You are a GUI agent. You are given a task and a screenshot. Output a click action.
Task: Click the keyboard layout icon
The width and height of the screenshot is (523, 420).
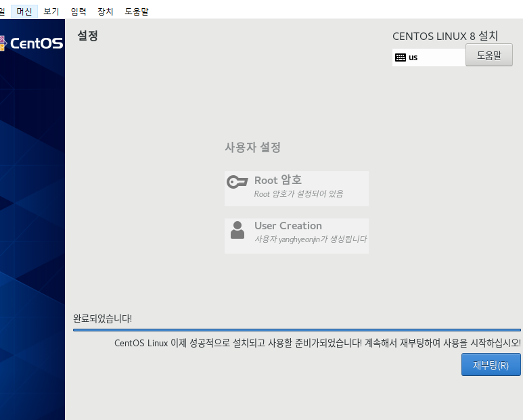coord(401,57)
